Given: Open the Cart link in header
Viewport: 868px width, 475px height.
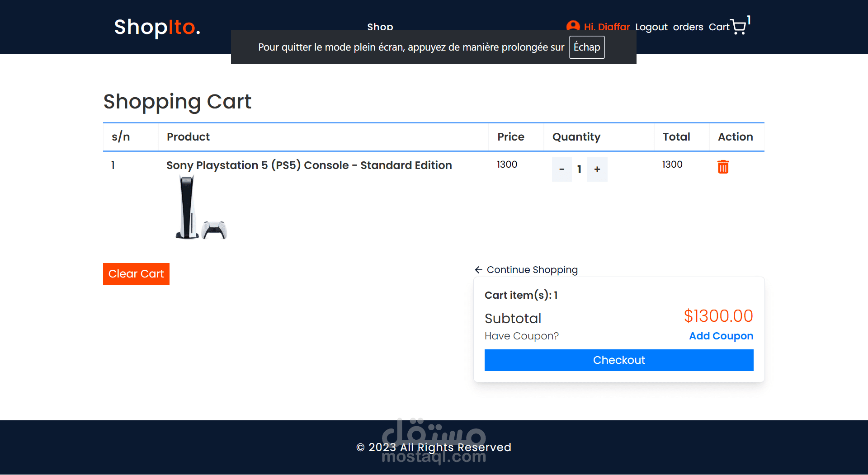Looking at the screenshot, I should click(x=719, y=27).
